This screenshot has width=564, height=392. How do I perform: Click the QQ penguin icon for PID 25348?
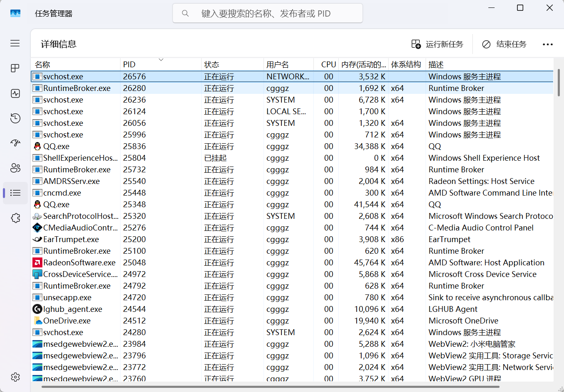(37, 204)
